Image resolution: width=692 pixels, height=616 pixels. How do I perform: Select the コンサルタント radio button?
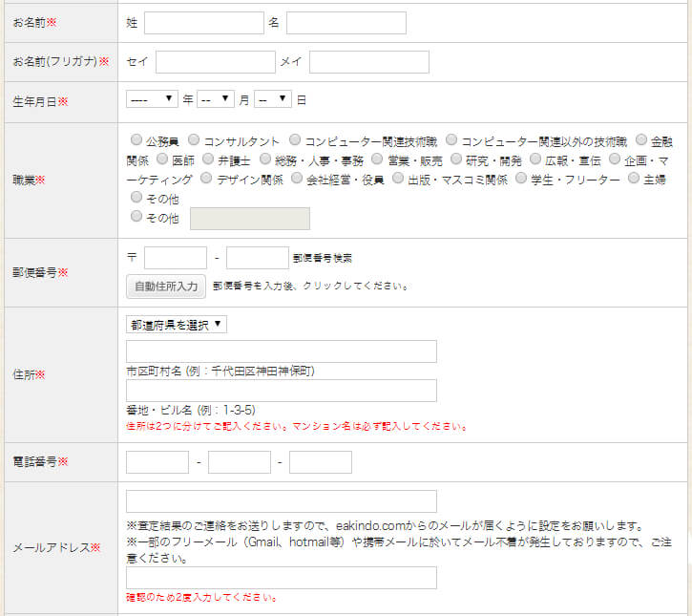(194, 140)
